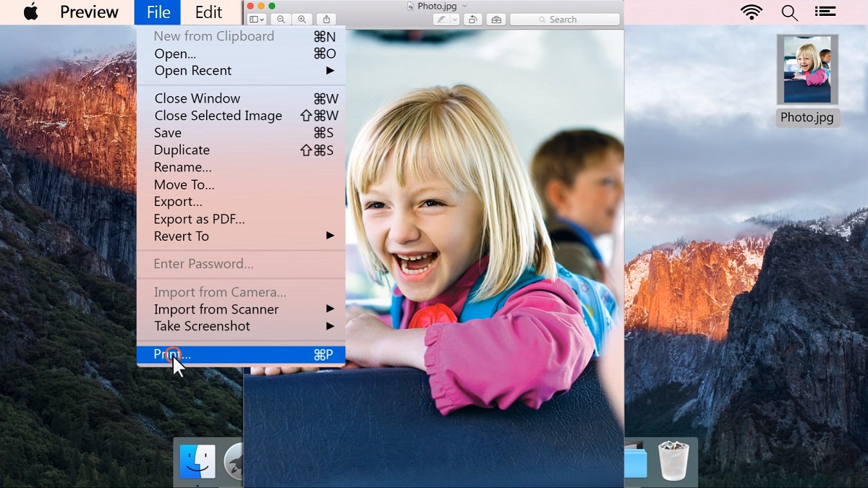Show the Markup toolbox icon
The image size is (868, 488).
pyautogui.click(x=495, y=20)
